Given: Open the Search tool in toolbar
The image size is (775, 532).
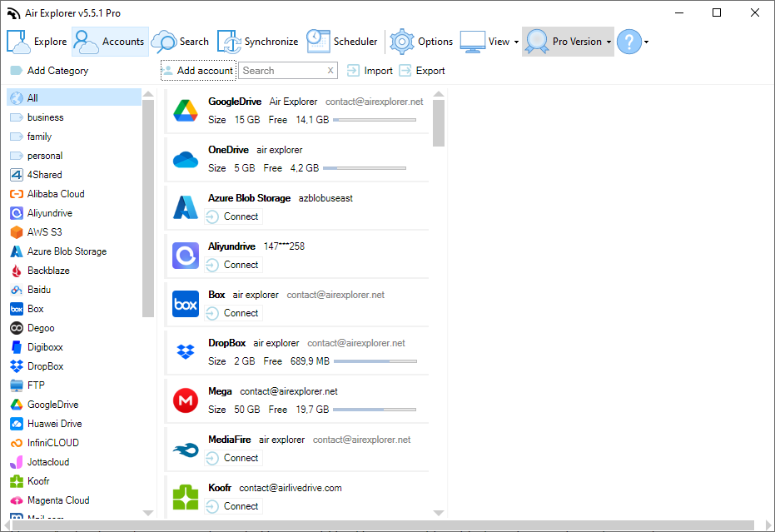Looking at the screenshot, I should click(180, 42).
